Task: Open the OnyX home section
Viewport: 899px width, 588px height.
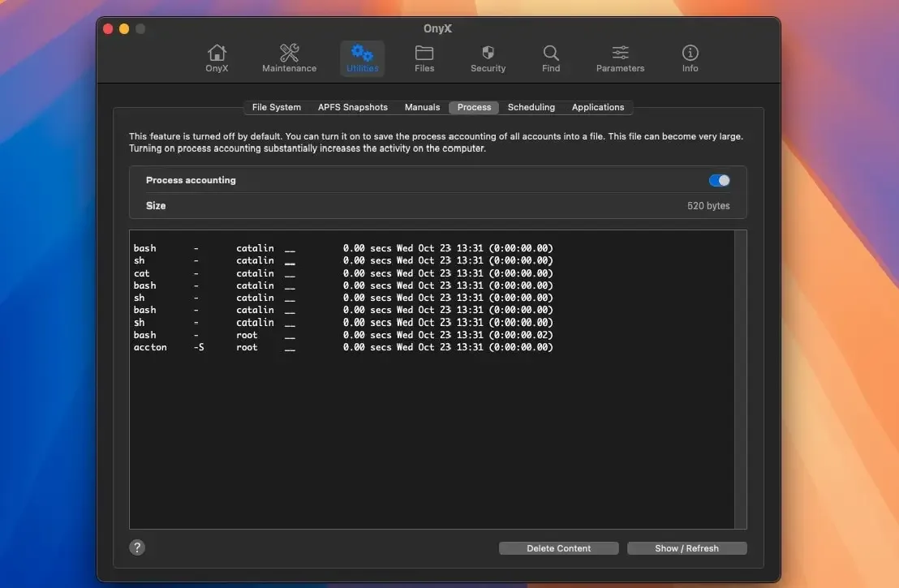Action: pyautogui.click(x=217, y=58)
